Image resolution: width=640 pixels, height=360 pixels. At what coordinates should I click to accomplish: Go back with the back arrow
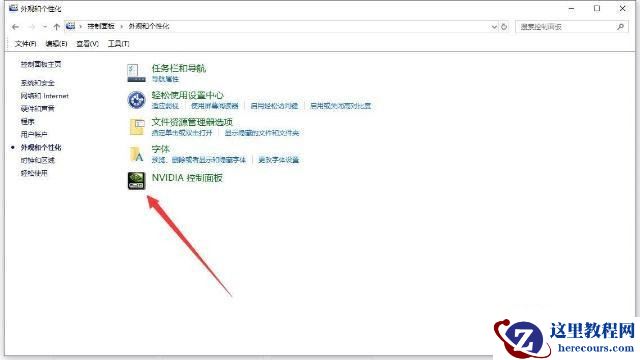16,27
